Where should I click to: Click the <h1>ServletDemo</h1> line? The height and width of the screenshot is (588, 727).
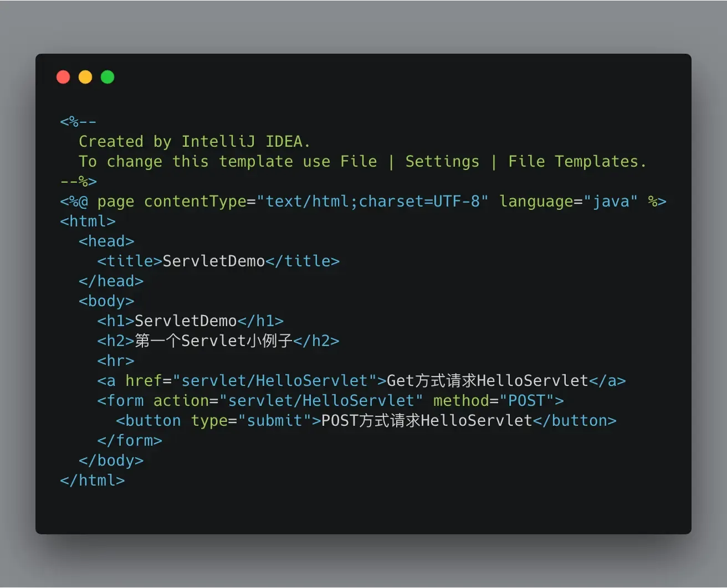pyautogui.click(x=191, y=321)
